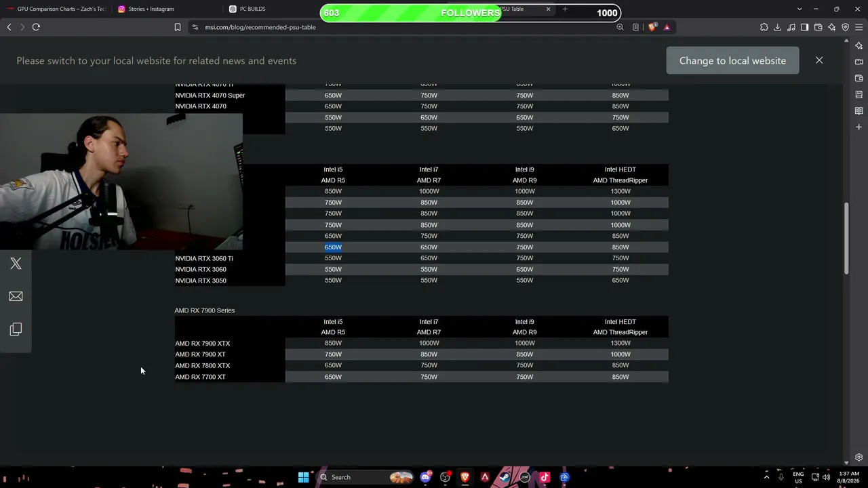This screenshot has width=868, height=488.
Task: Toggle the browser sidebar panel icon
Action: coord(805,27)
